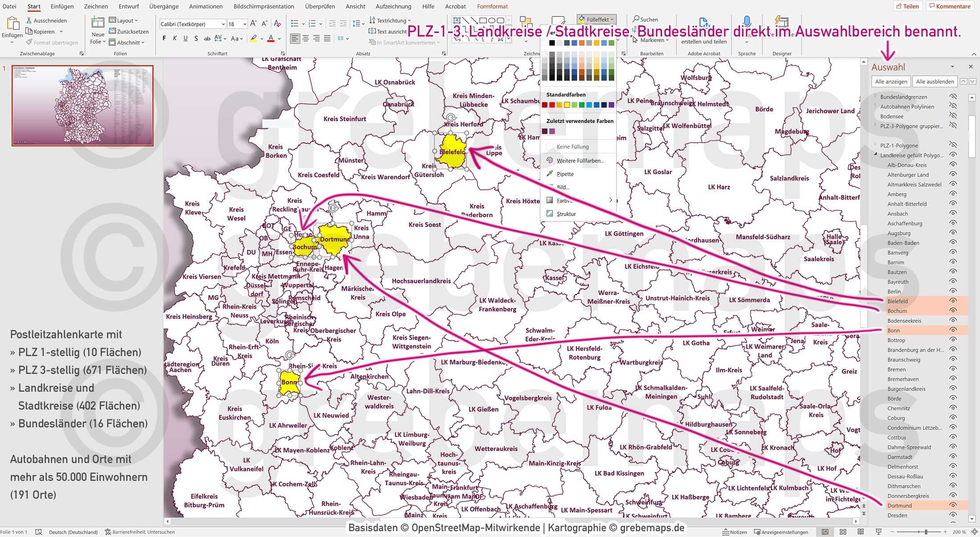The image size is (980, 537).
Task: Toggle visibility of Berlin layer
Action: (953, 291)
